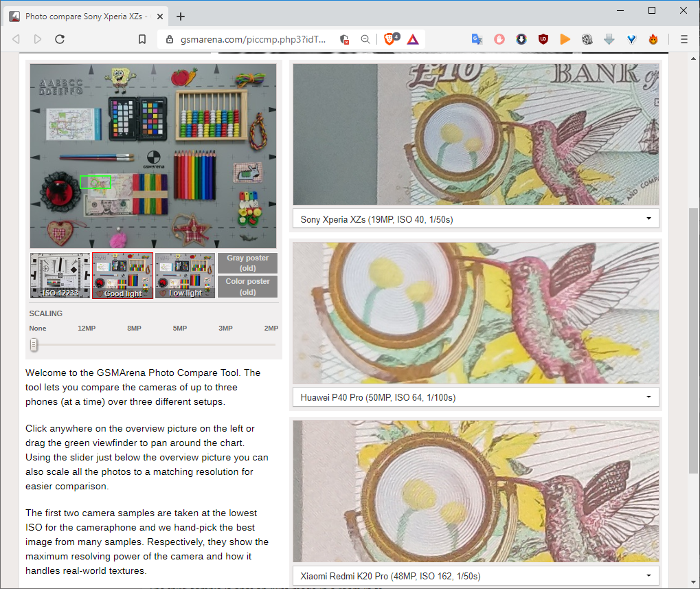This screenshot has width=700, height=589.
Task: Open the Sony Xperia XZs phone dropdown
Action: pos(476,219)
